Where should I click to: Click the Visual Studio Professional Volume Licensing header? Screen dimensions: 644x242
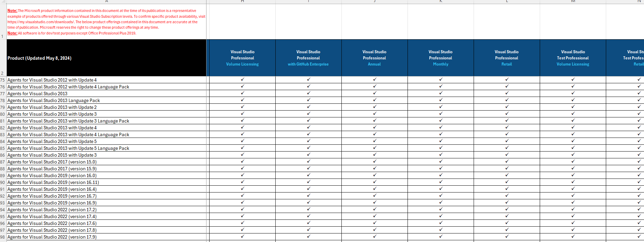[x=242, y=58]
